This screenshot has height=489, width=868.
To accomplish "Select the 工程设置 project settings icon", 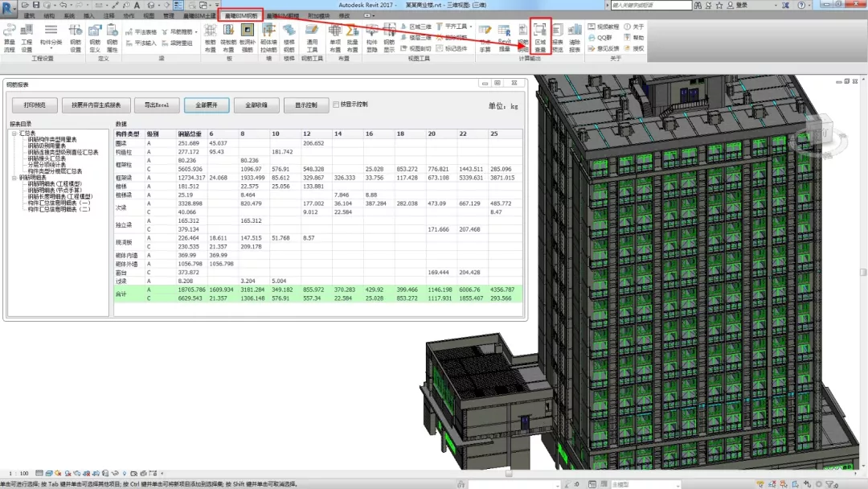I will tap(27, 37).
